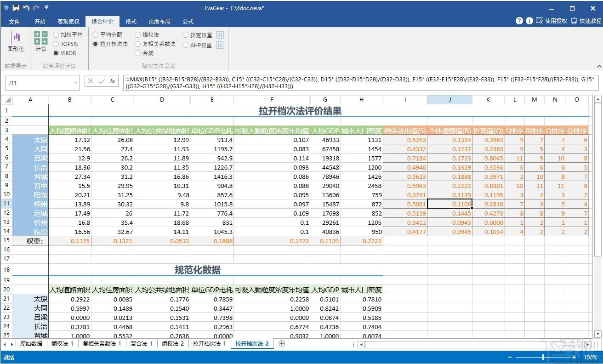The image size is (603, 364).
Task: Click the 折衷值(Q) column header cell
Action: (488, 131)
